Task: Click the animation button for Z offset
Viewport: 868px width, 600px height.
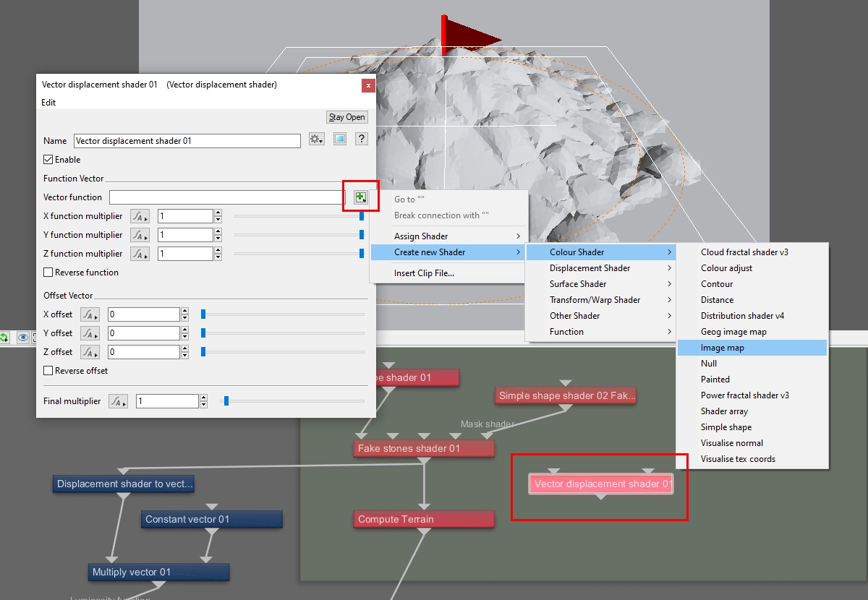Action: (90, 352)
